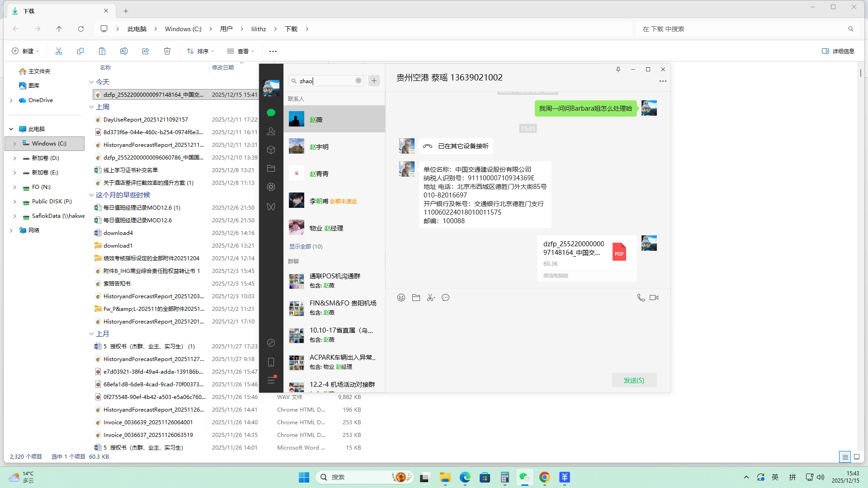868x488 pixels.
Task: Open the WeChat contacts icon in sidebar
Action: 271,131
